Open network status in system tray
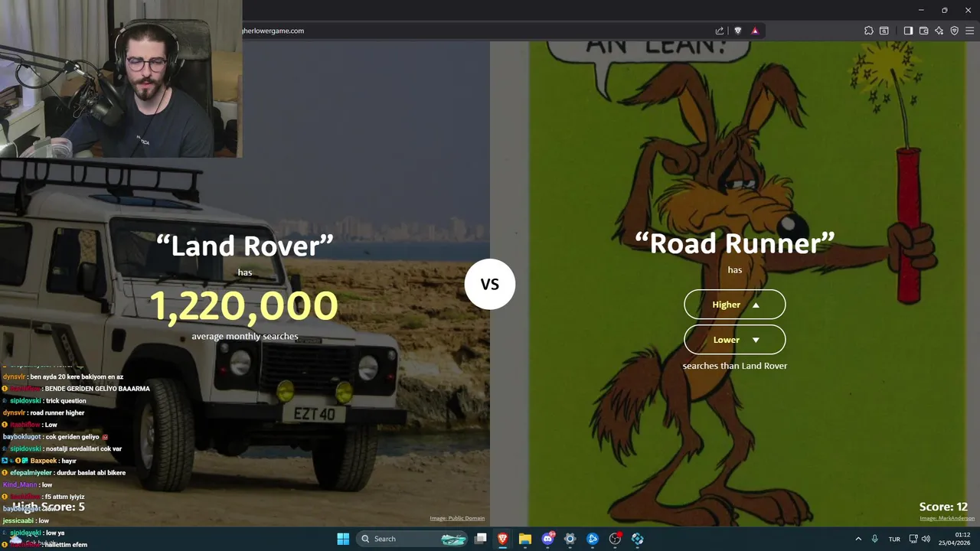 point(913,539)
